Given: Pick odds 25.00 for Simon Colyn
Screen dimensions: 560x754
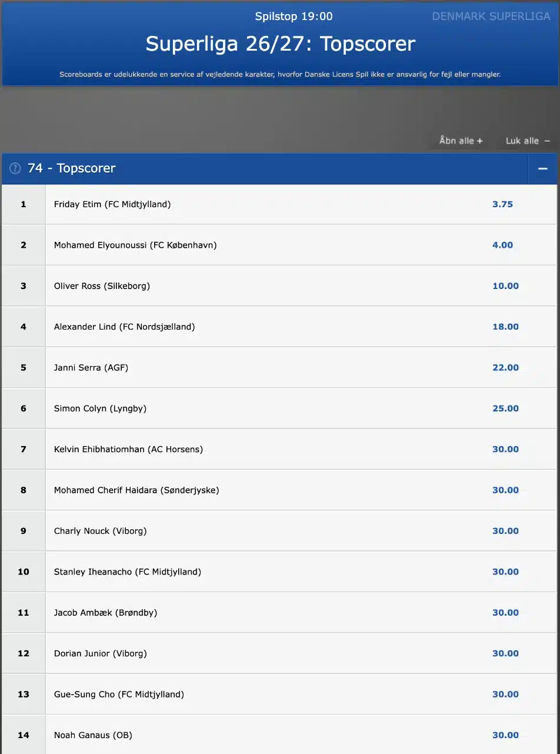Looking at the screenshot, I should tap(505, 408).
